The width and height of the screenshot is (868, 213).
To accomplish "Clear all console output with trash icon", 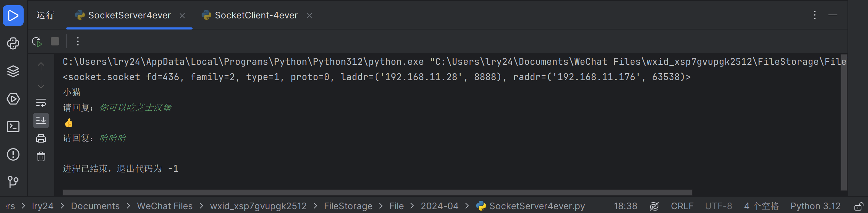I will pos(41,157).
